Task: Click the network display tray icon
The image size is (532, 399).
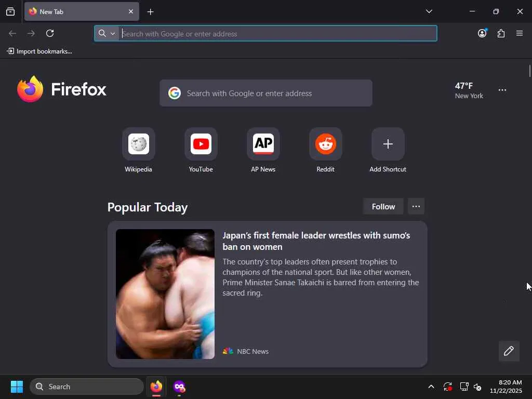Action: click(464, 387)
